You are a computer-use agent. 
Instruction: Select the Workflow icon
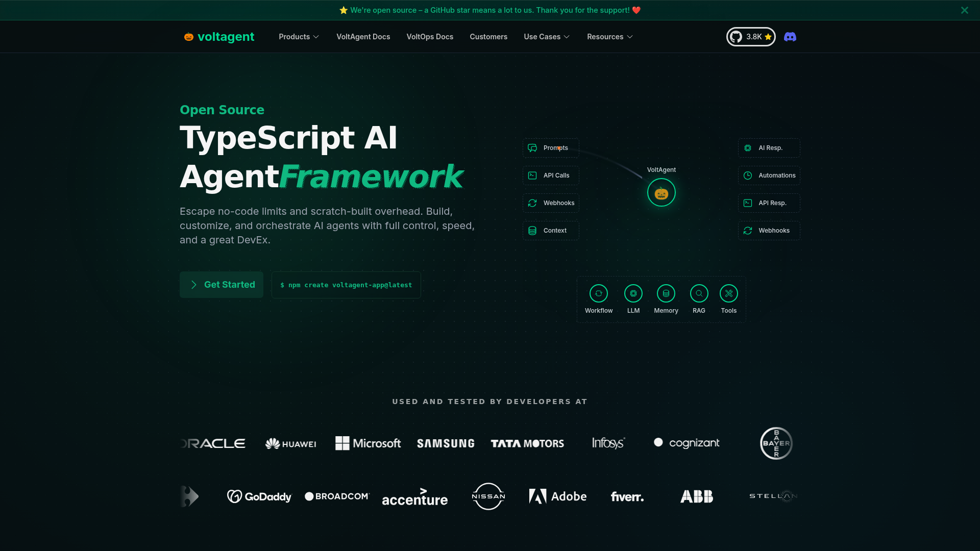pyautogui.click(x=598, y=293)
